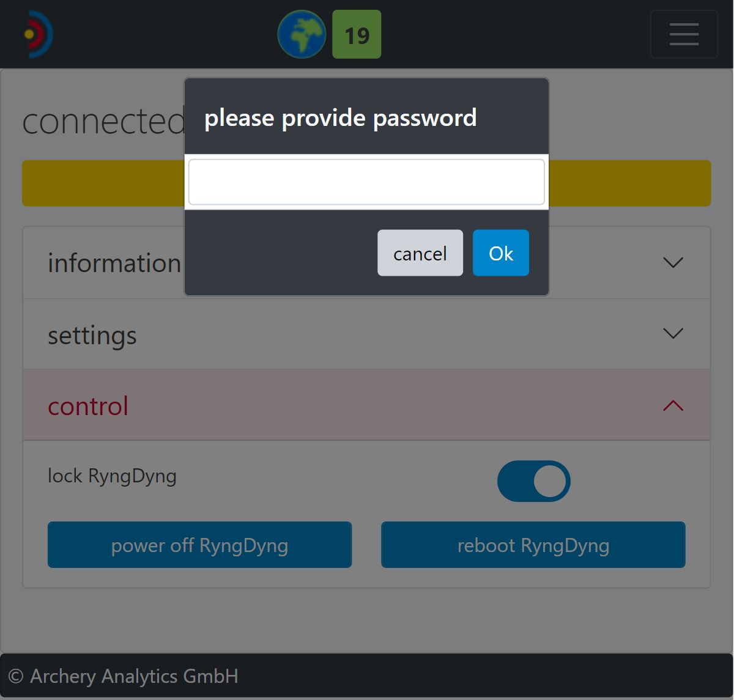Toggle the lock RyngDyng switch

tap(533, 481)
